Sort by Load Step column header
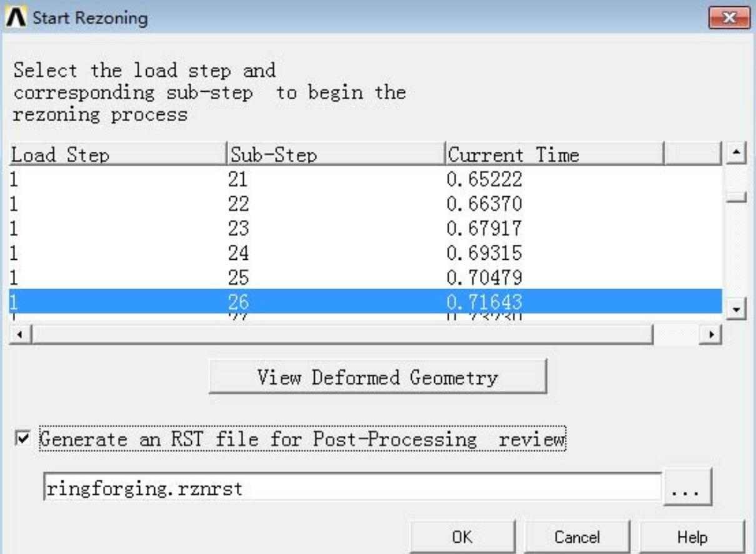756x554 pixels. 117,155
